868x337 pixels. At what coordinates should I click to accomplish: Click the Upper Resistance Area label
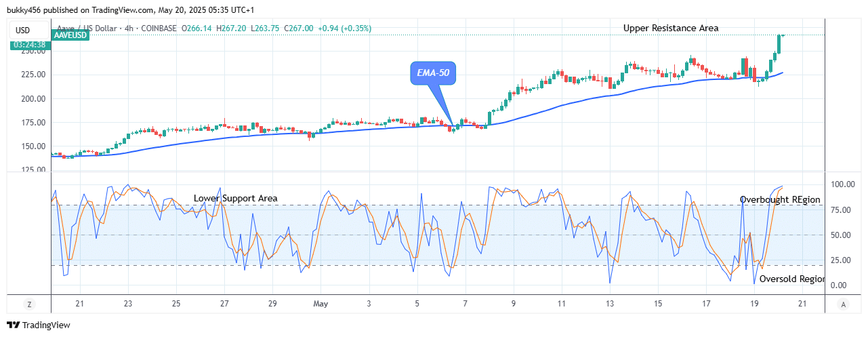coord(671,28)
